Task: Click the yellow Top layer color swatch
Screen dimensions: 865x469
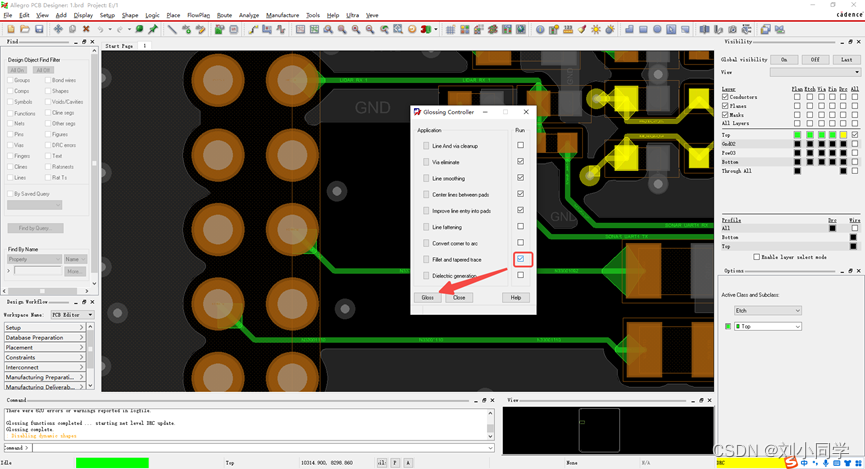Action: (x=842, y=134)
